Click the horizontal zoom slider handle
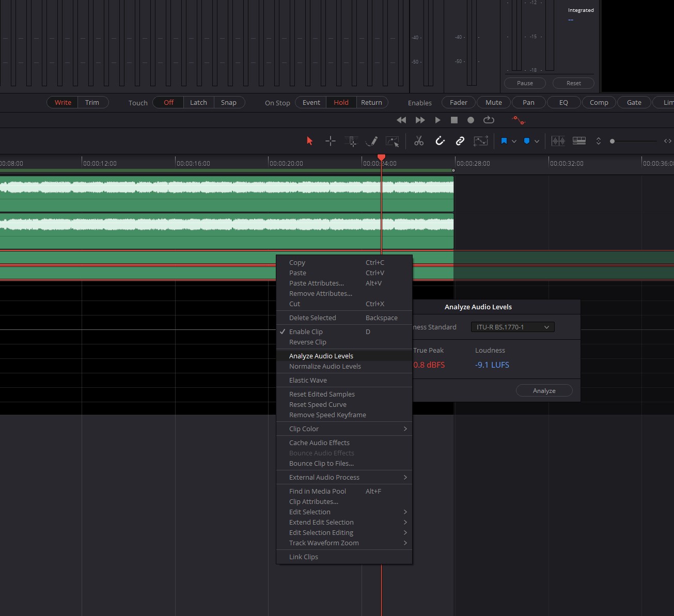 613,141
